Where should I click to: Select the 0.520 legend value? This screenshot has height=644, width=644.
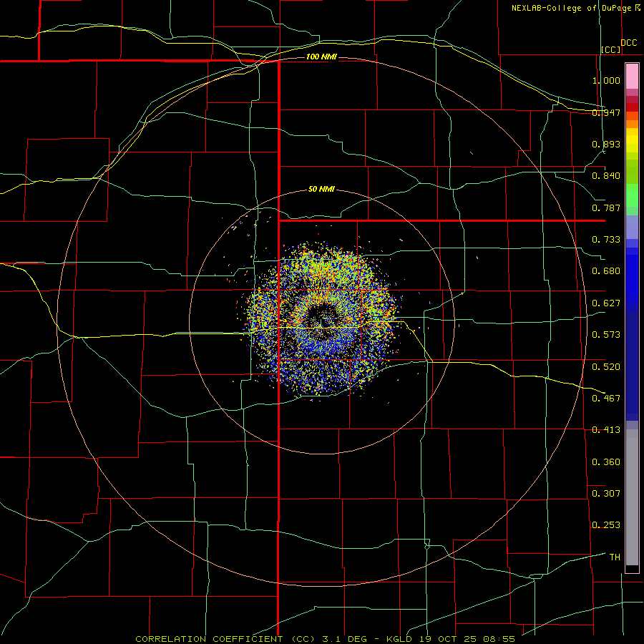[x=606, y=367]
